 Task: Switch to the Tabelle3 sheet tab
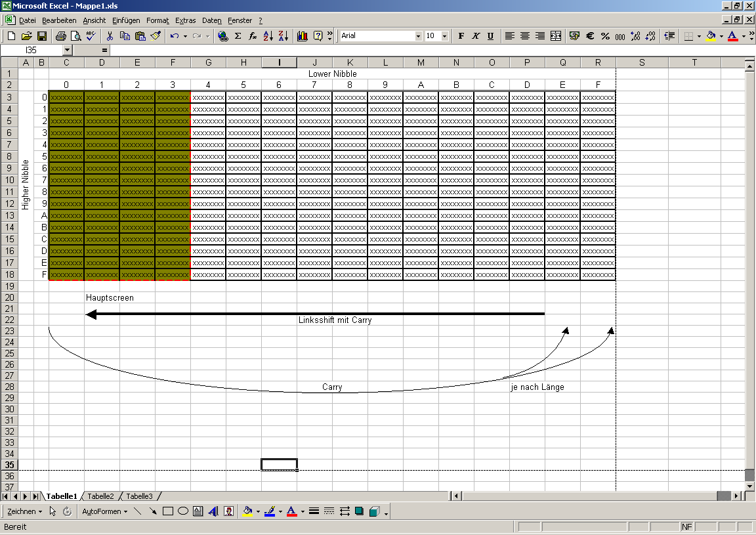coord(139,496)
